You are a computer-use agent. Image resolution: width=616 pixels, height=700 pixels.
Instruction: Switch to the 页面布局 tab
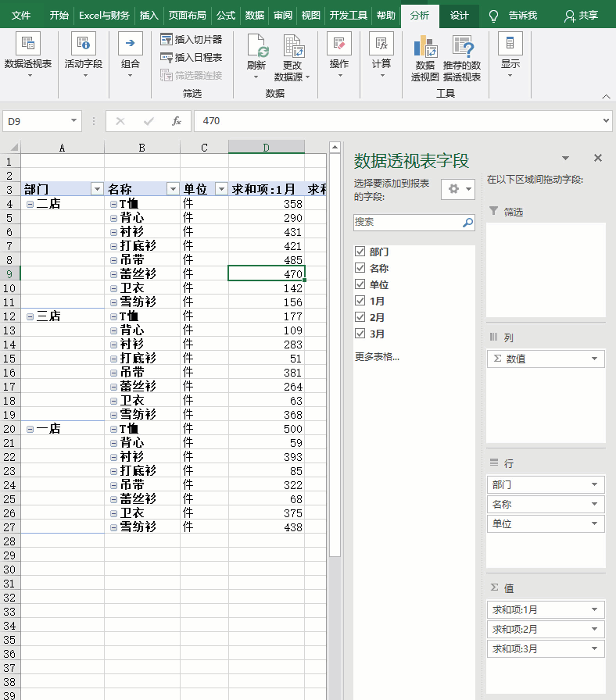[x=187, y=16]
